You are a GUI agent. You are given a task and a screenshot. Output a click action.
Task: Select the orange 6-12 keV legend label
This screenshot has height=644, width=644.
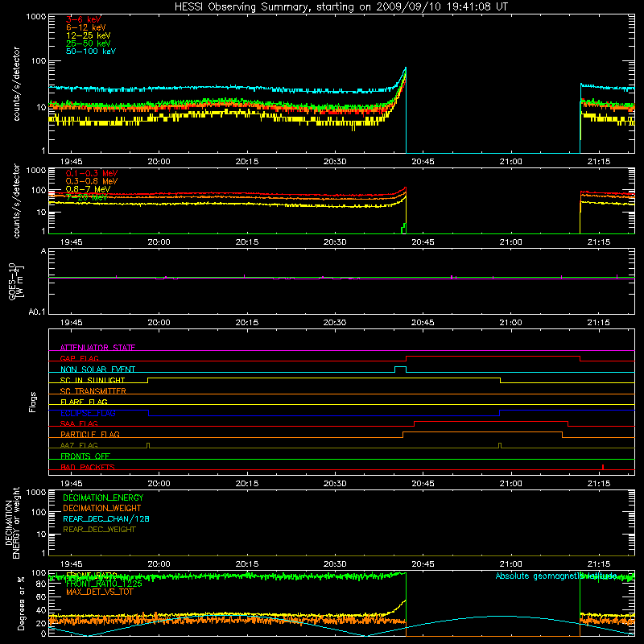pyautogui.click(x=86, y=27)
